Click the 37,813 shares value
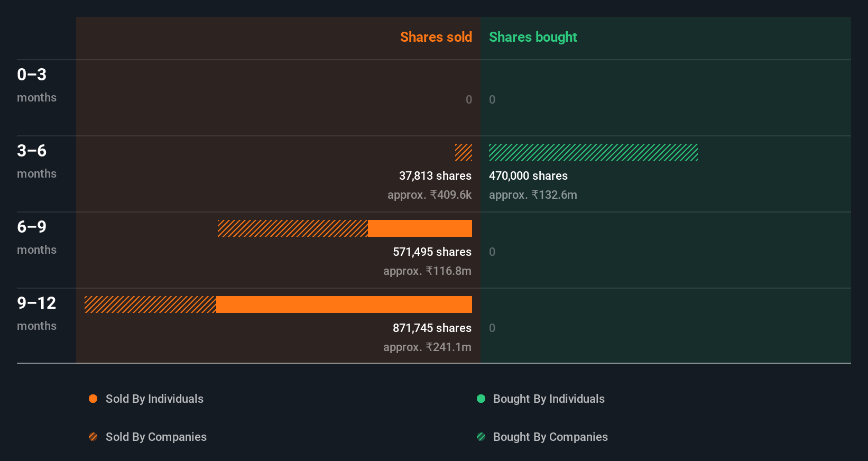 (x=435, y=176)
